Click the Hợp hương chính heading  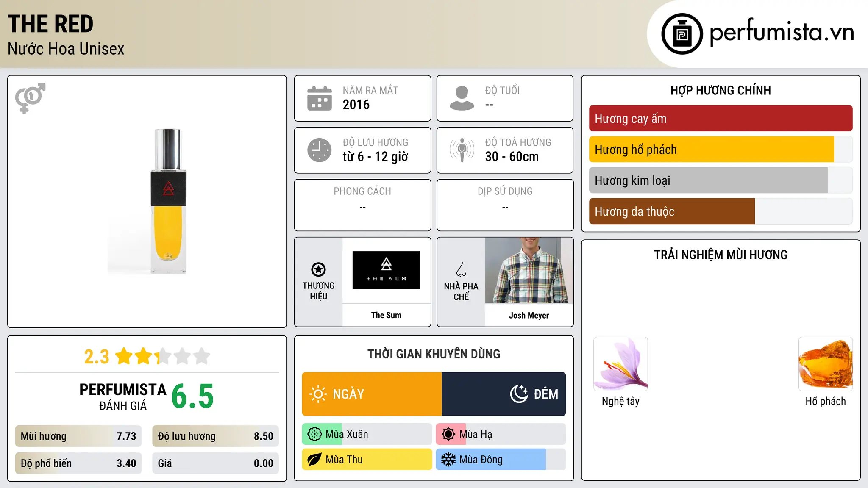(721, 91)
